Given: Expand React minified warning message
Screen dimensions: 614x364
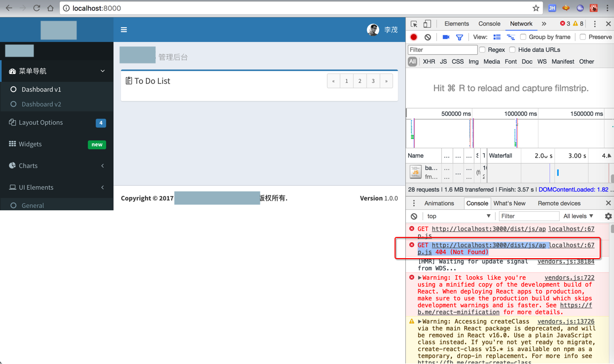Looking at the screenshot, I should click(x=420, y=278).
